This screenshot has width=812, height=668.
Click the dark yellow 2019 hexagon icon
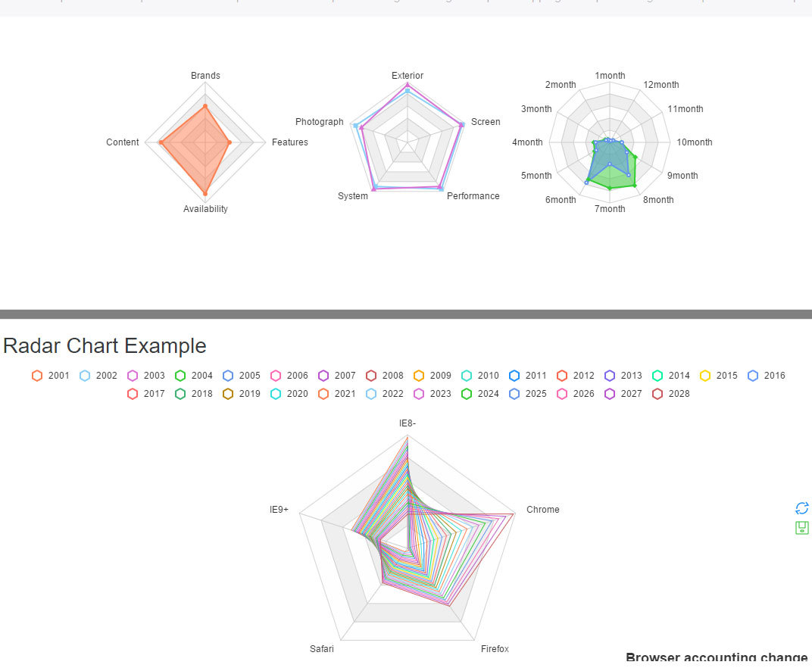[227, 393]
